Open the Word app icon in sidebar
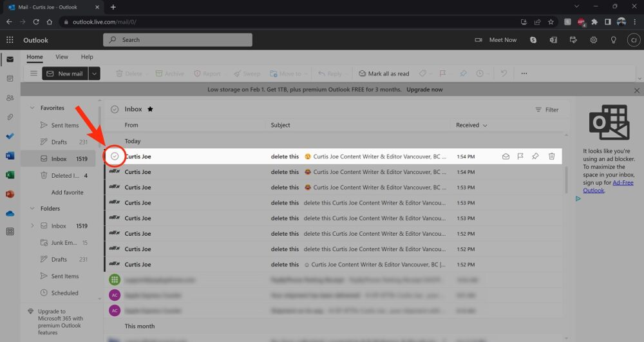This screenshot has width=644, height=342. click(10, 155)
